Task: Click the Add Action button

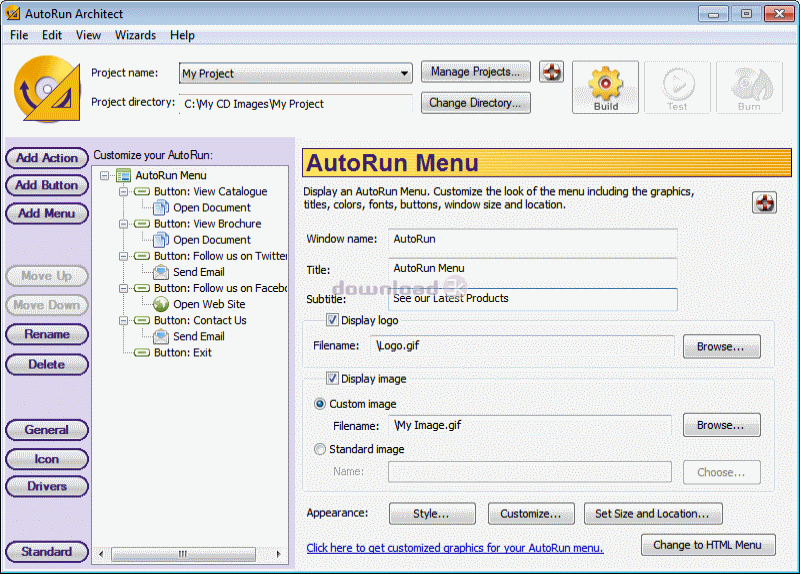Action: coord(47,158)
